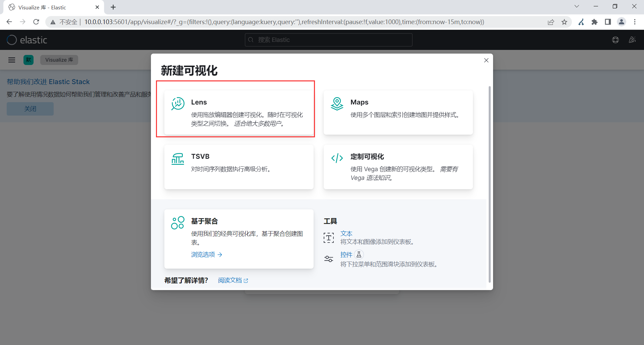Share this page via the share icon
Screen dimensions: 644x345
(x=551, y=22)
